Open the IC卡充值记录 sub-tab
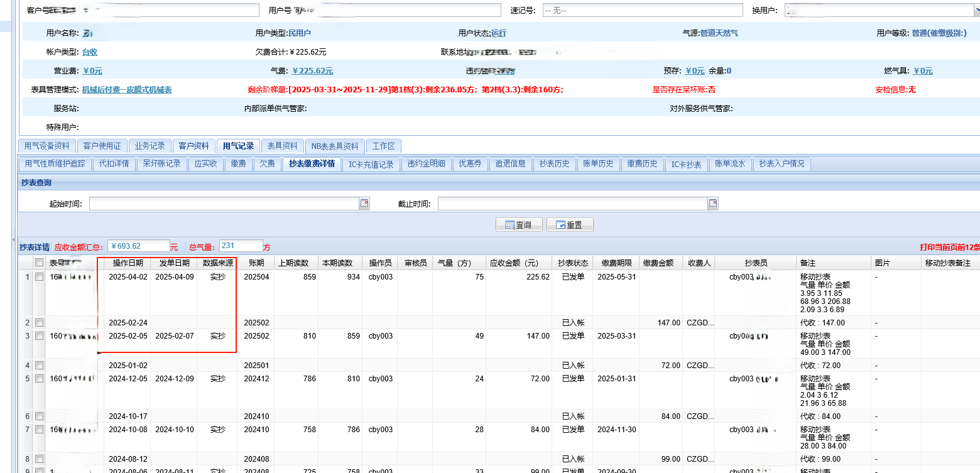 (x=371, y=164)
